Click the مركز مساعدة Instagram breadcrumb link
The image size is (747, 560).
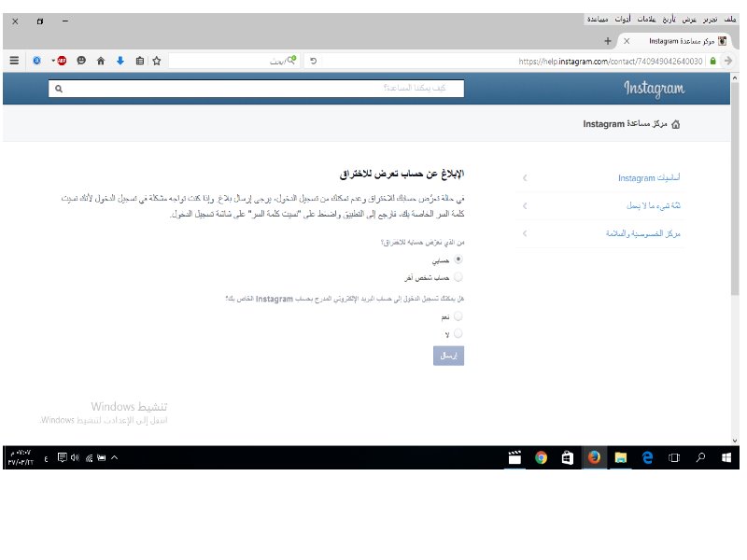click(625, 124)
